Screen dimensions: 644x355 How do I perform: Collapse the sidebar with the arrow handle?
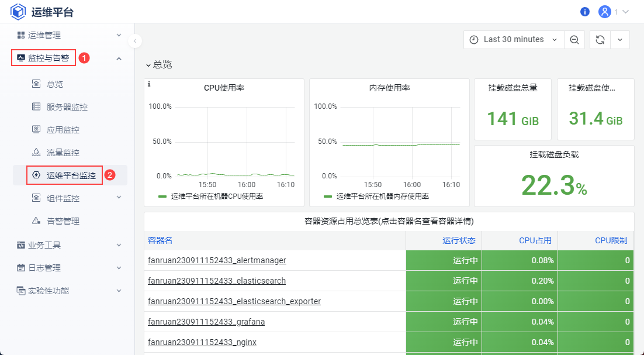[x=135, y=41]
